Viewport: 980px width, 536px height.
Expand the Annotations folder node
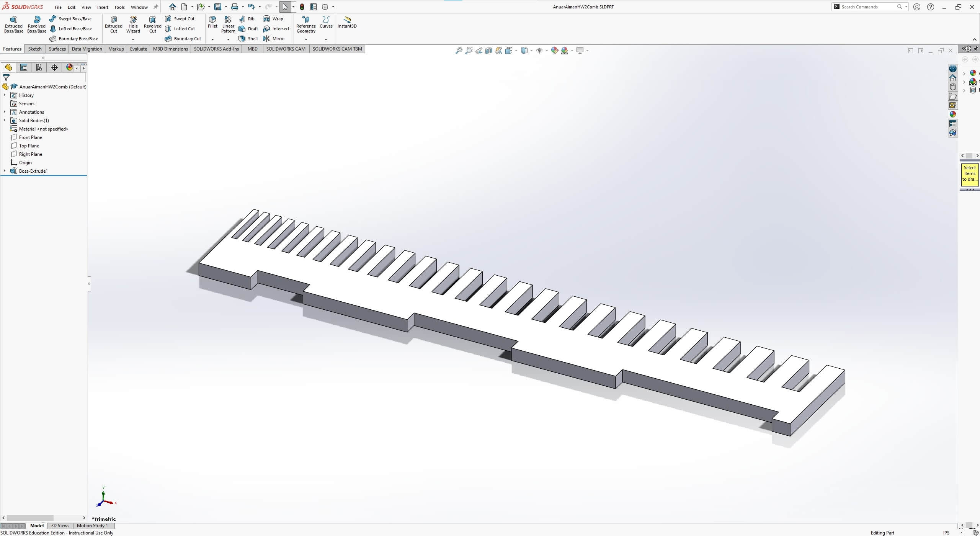coord(5,112)
